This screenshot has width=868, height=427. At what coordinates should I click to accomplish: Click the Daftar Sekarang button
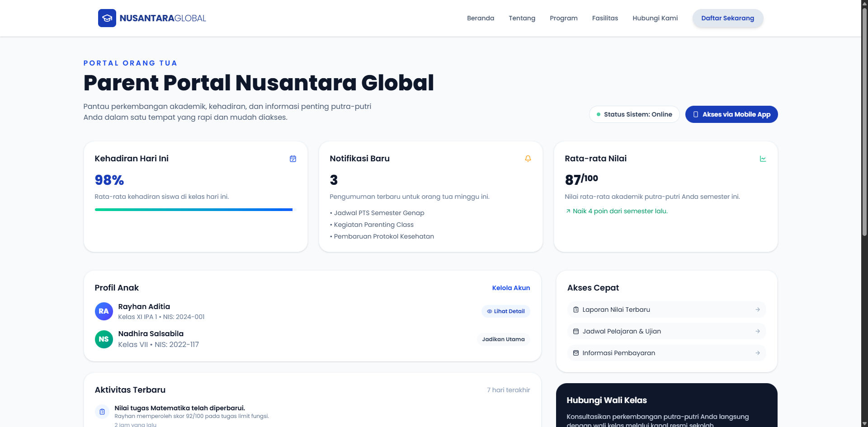point(728,18)
